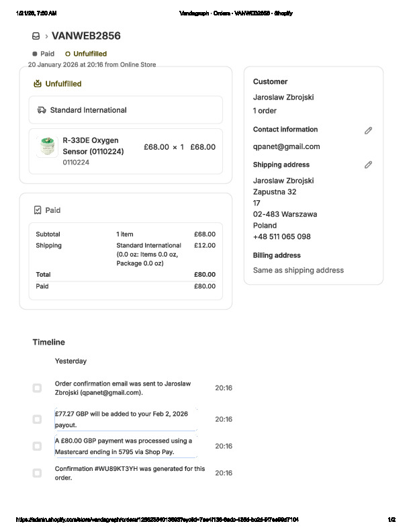Open customer Jaroslaw Zbrojski's profile
This screenshot has width=411, height=532.
283,97
